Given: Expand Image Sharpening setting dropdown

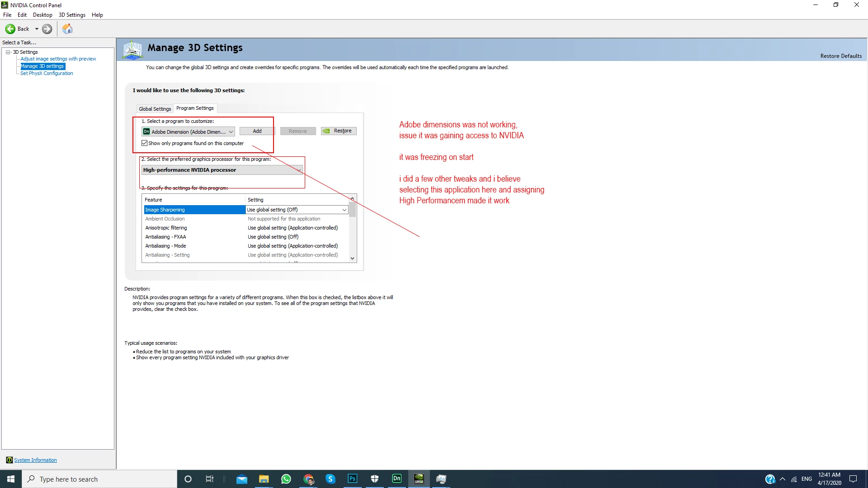Looking at the screenshot, I should [344, 210].
